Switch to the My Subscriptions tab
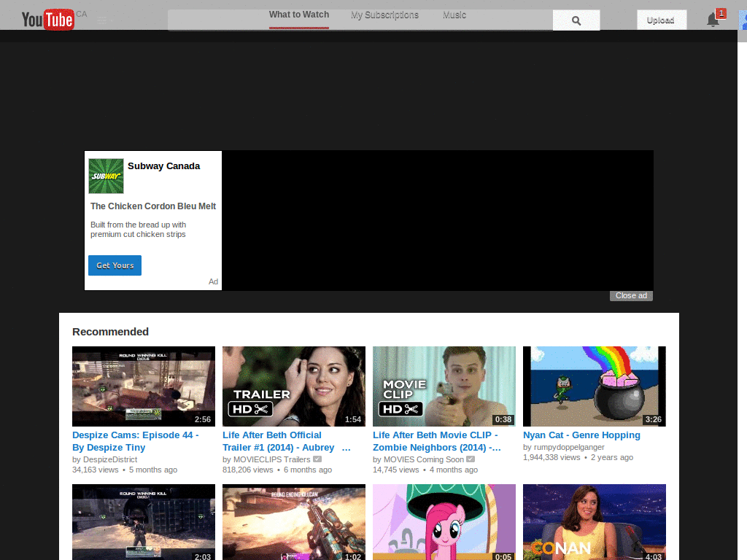The height and width of the screenshot is (560, 747). [x=384, y=15]
